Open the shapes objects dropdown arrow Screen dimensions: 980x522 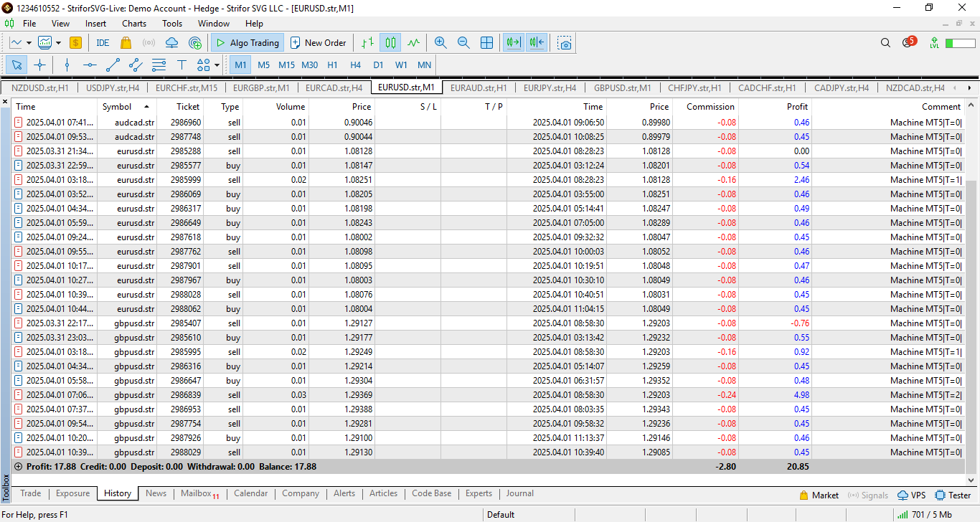point(217,65)
